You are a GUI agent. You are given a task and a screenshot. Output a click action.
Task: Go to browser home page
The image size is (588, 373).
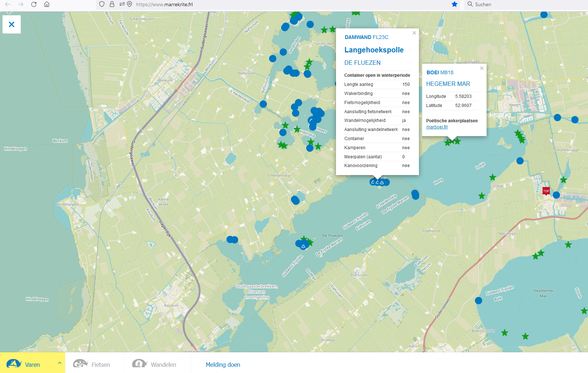coord(47,4)
